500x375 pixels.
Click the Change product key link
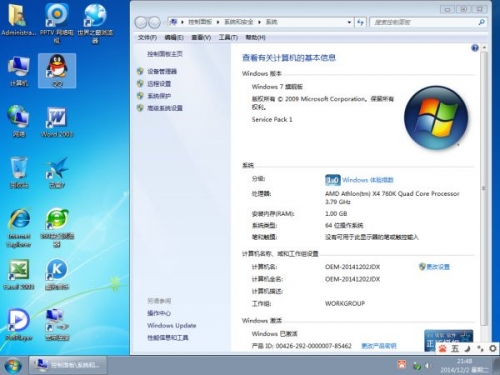click(x=379, y=346)
